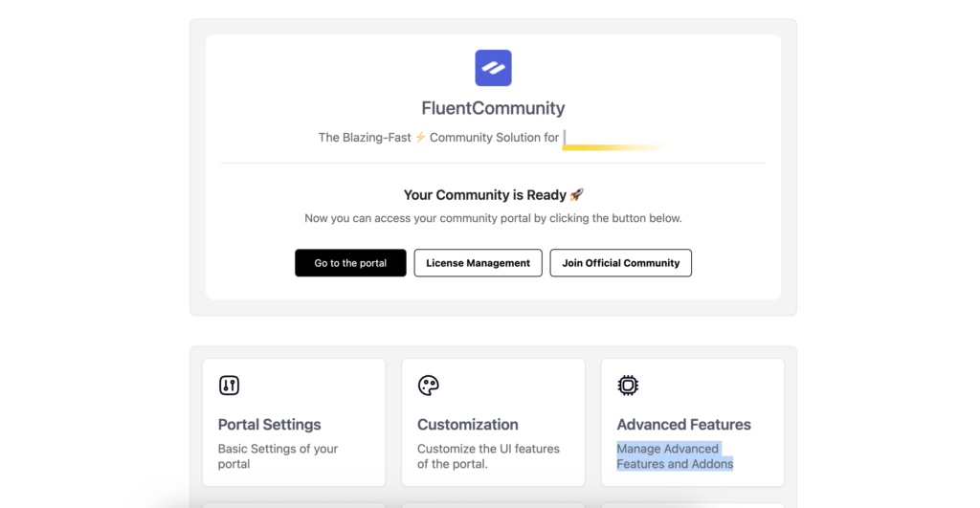Click the Portal Settings sliders icon
Image resolution: width=980 pixels, height=508 pixels.
229,385
